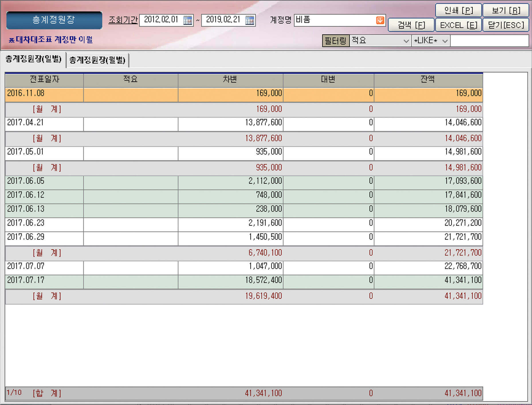Click the 전표일자 column header

click(44, 80)
